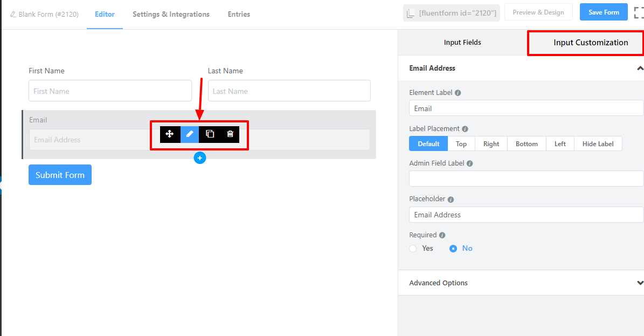The height and width of the screenshot is (336, 644).
Task: Select Yes for Required
Action: pos(413,249)
